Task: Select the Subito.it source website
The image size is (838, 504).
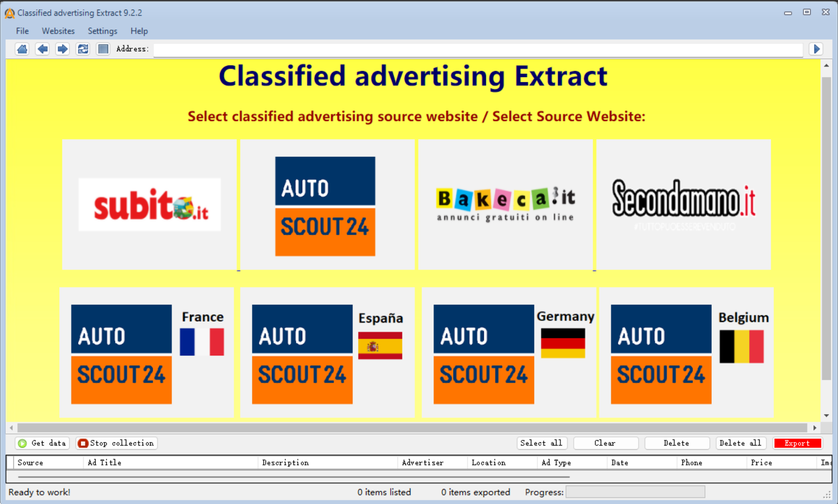Action: click(149, 205)
